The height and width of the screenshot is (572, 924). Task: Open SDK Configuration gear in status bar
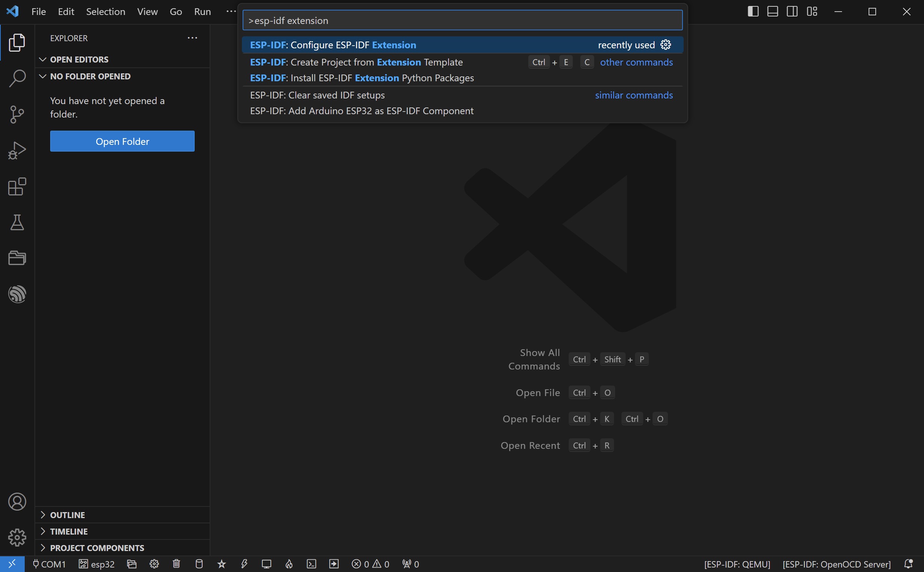pos(154,564)
